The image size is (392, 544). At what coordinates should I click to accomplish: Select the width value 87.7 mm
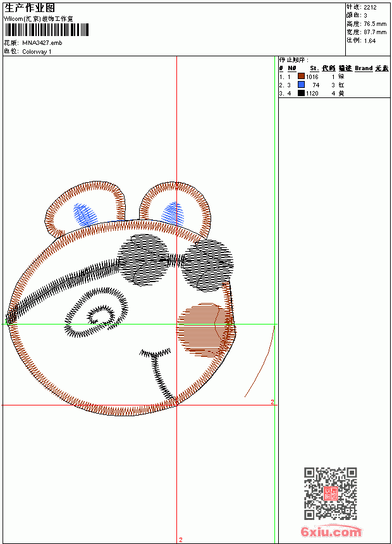375,32
